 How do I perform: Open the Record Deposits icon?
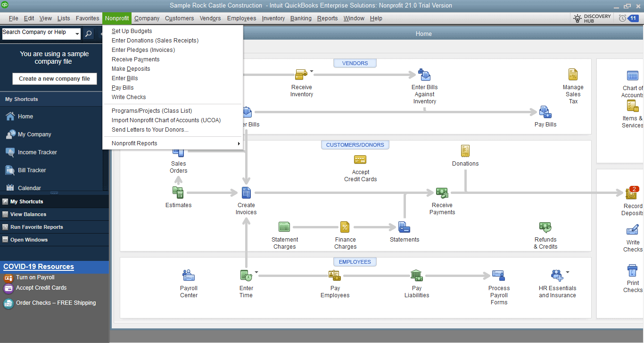click(631, 193)
